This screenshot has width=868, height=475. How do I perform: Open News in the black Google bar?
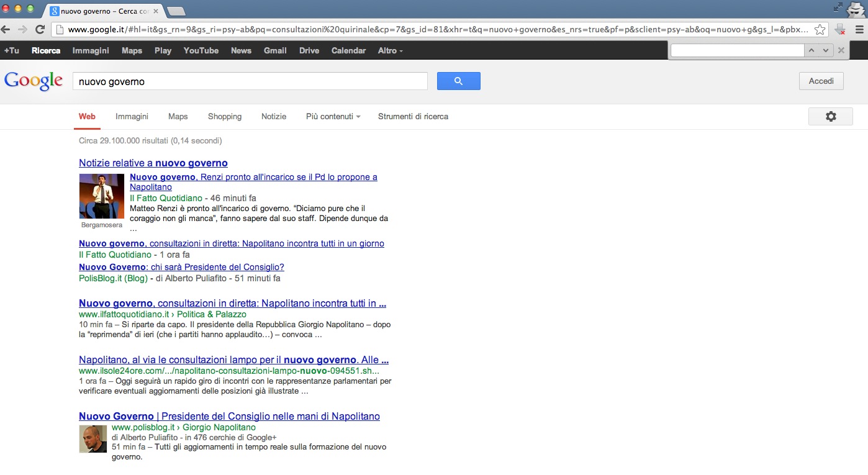[241, 51]
